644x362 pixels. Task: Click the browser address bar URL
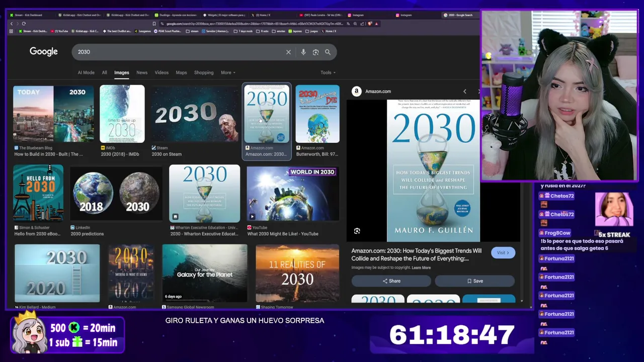click(x=254, y=24)
